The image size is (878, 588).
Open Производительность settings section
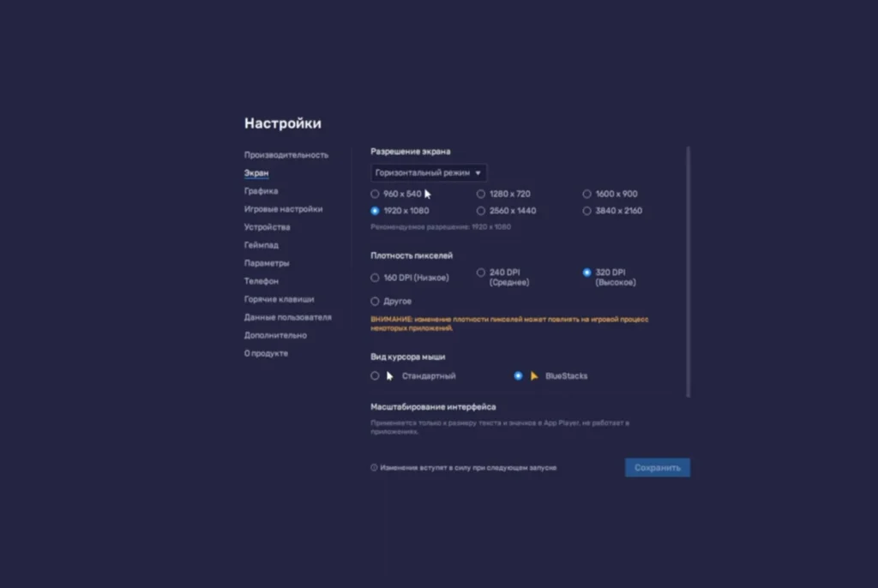point(286,155)
